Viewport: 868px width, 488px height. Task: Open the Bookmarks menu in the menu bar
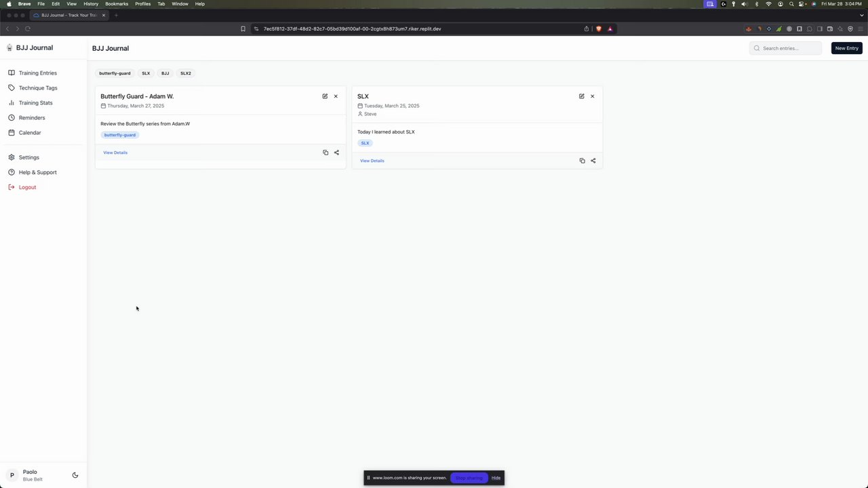click(x=117, y=4)
